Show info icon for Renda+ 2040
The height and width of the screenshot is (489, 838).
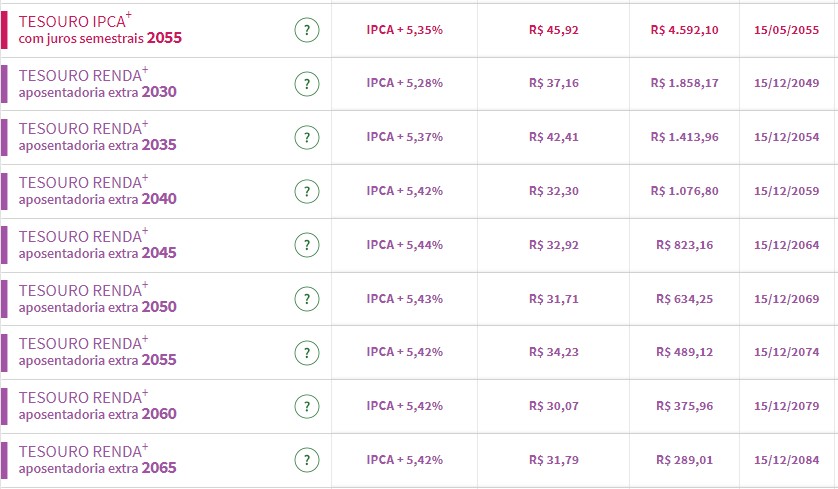(x=307, y=191)
